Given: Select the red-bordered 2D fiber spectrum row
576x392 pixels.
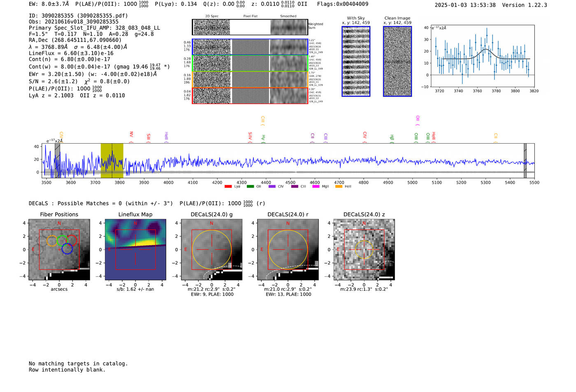Looking at the screenshot, I should point(250,95).
